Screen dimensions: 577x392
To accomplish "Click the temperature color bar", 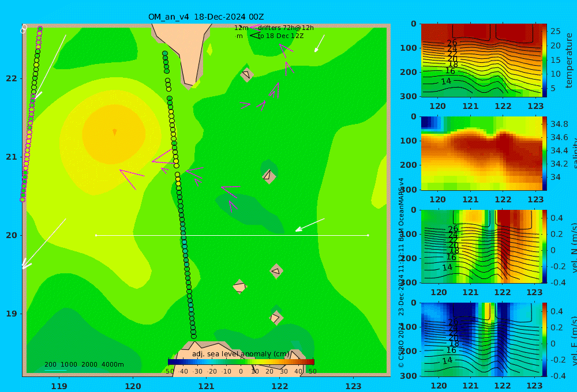I will 545,61.
